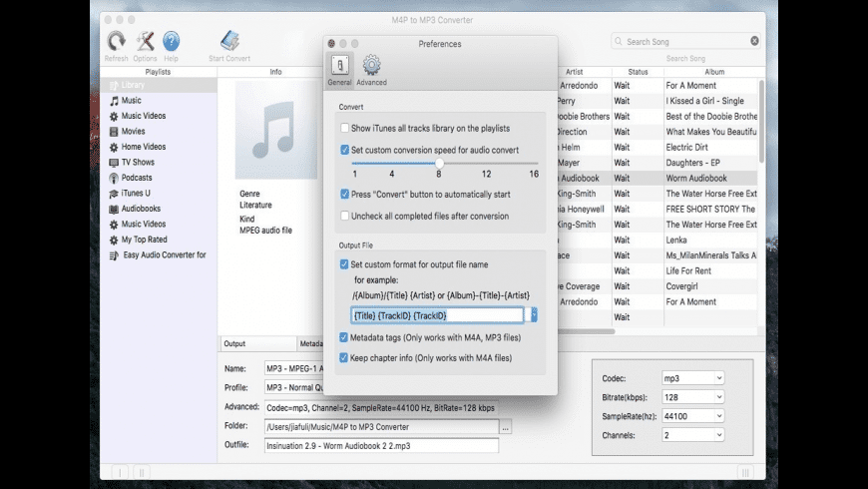
Task: Switch to the Metadata tab
Action: click(x=311, y=344)
